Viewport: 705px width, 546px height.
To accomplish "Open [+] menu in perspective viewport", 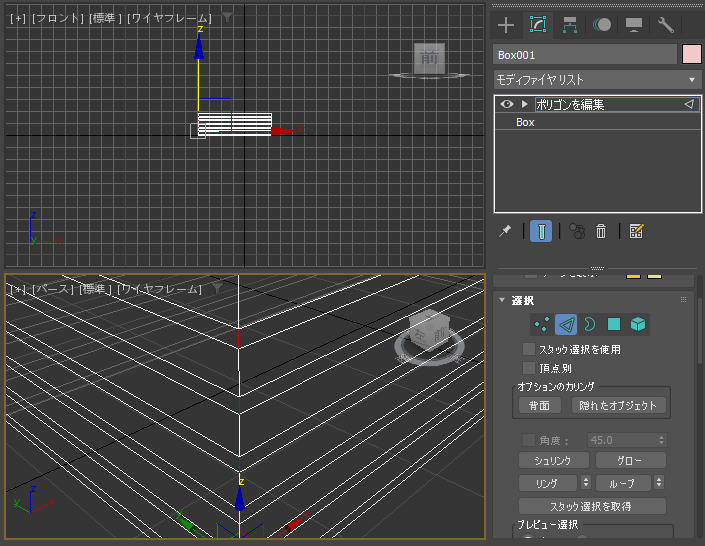I will (x=18, y=289).
